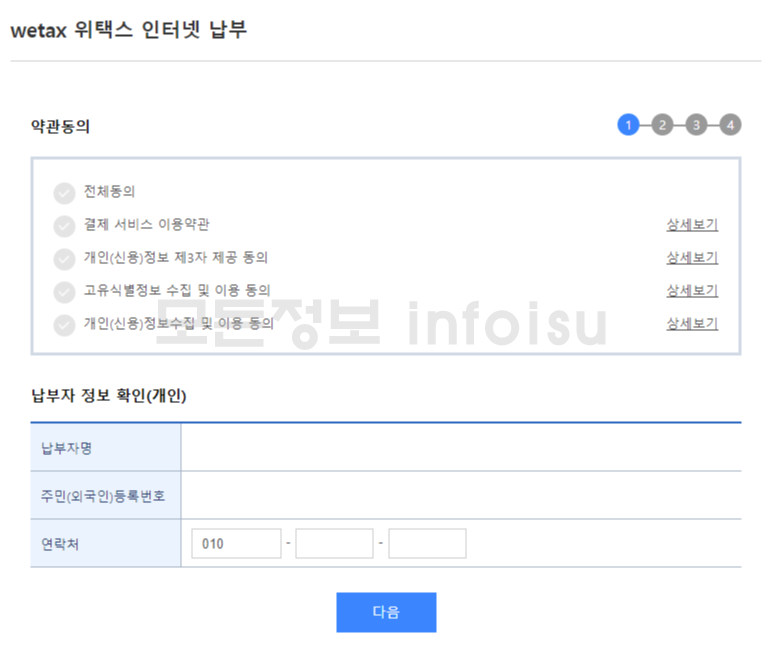Open 상세보기 for 결제 서비스 이용약관
This screenshot has height=648, width=762.
[692, 225]
